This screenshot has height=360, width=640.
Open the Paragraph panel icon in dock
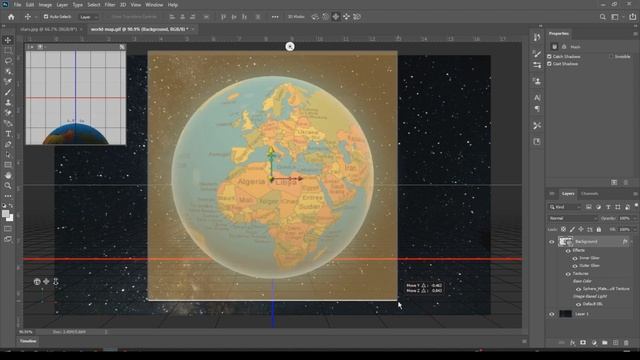pyautogui.click(x=537, y=109)
